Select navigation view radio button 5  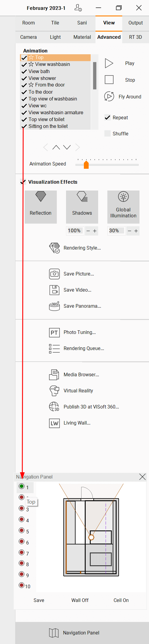(21, 530)
